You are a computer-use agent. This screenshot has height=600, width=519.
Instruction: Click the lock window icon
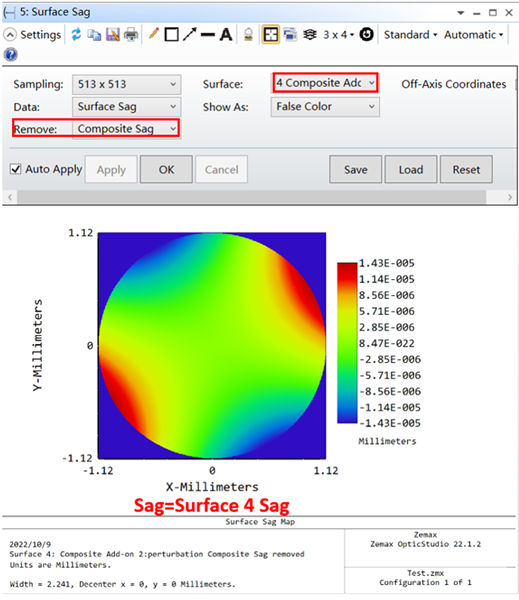[x=248, y=35]
